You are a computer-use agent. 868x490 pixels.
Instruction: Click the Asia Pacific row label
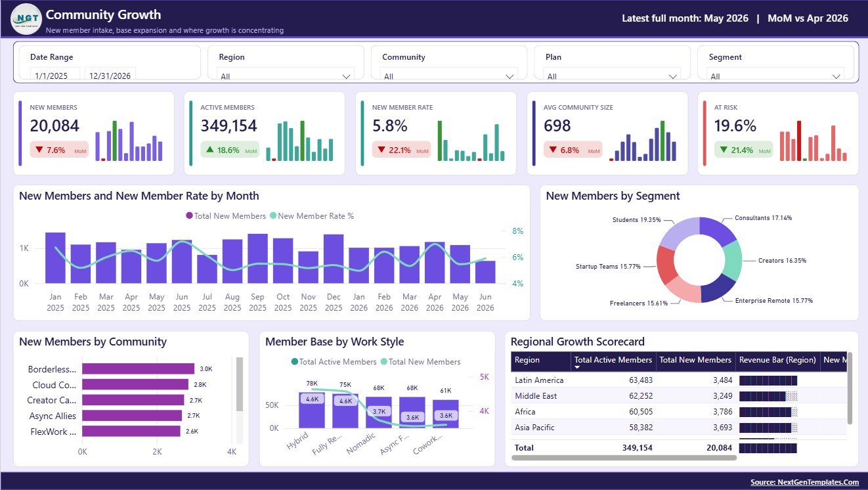(534, 428)
